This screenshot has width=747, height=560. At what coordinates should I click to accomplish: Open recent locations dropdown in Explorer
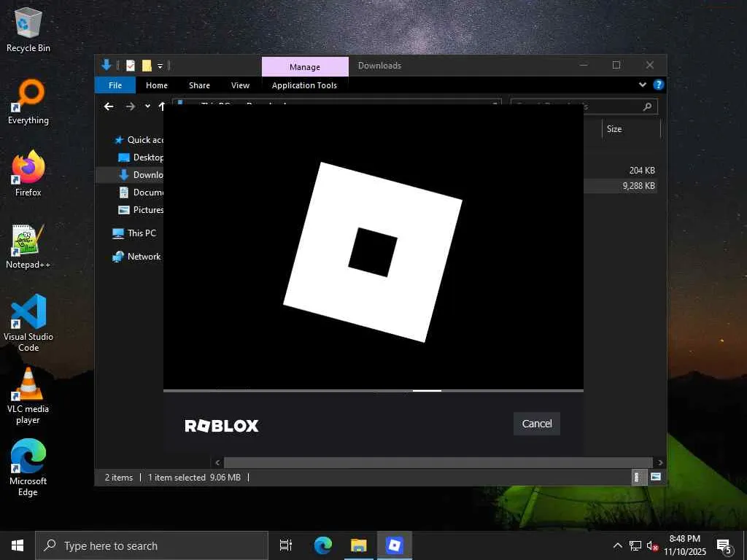[147, 106]
